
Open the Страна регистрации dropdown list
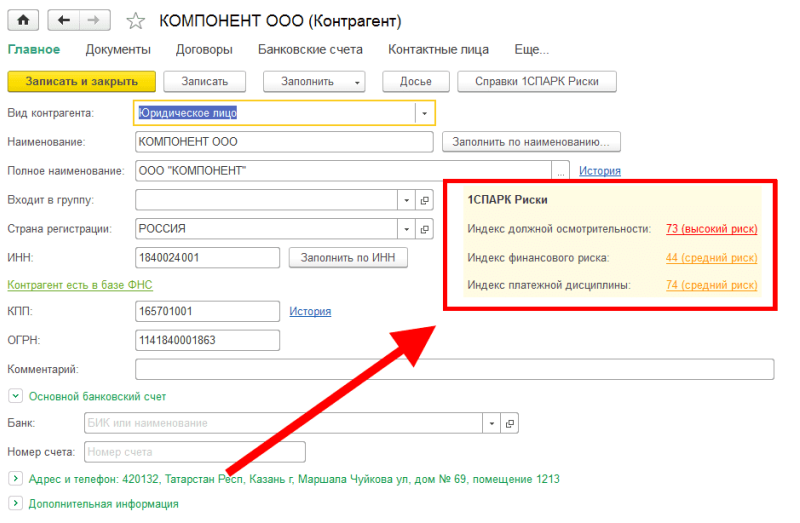coord(407,229)
